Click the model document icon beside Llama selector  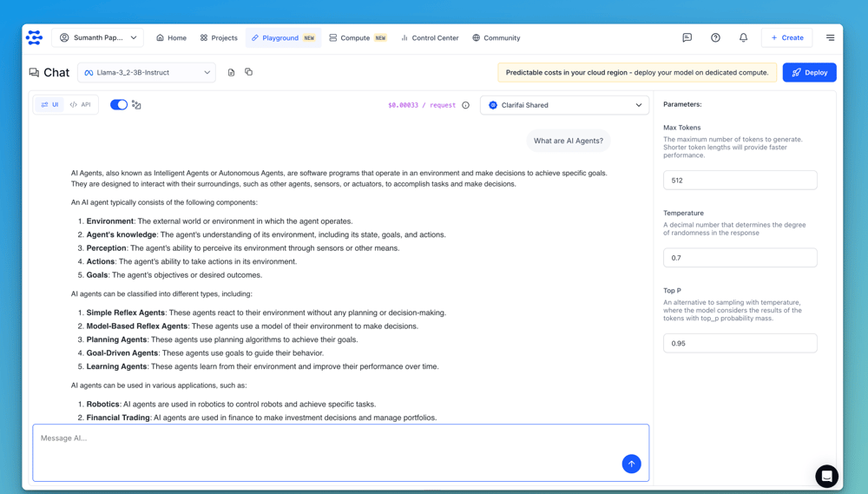[x=231, y=73]
